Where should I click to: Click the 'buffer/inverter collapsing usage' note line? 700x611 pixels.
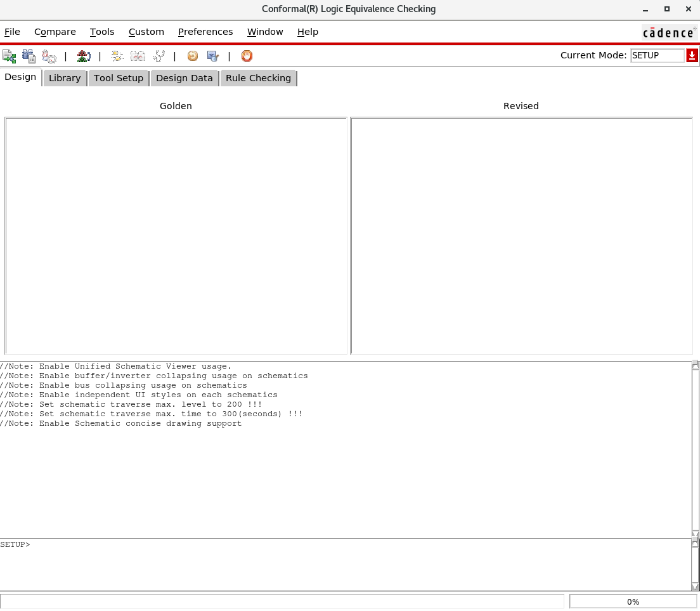[x=154, y=376]
